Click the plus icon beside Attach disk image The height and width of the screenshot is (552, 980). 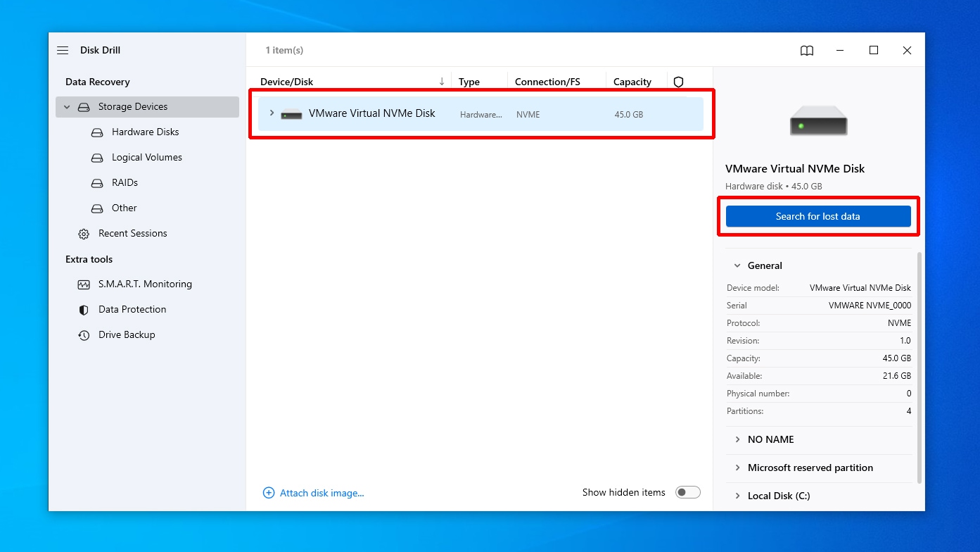[268, 493]
